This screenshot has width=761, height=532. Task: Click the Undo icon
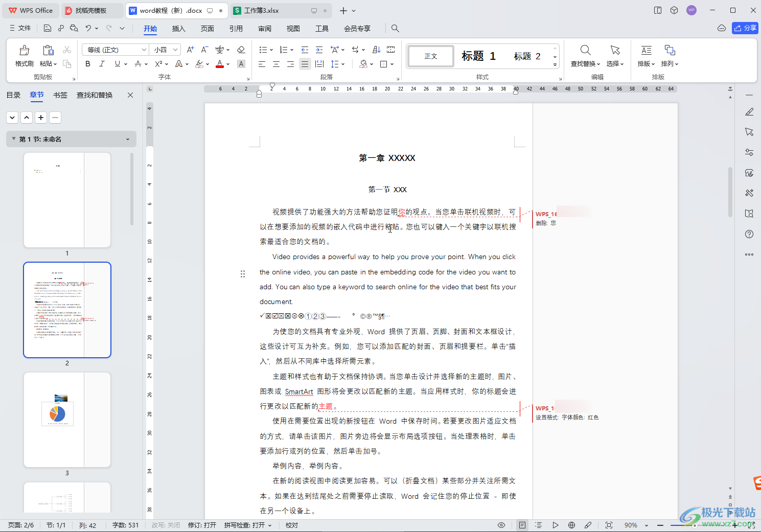pos(88,28)
